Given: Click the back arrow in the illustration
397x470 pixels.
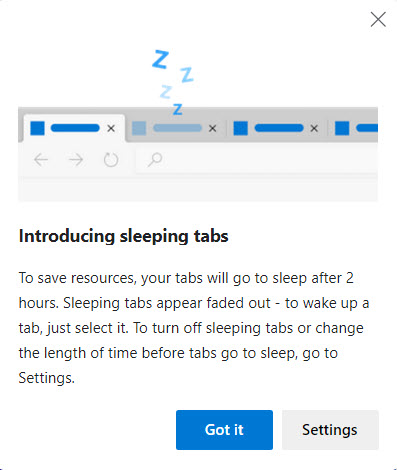Looking at the screenshot, I should (41, 160).
